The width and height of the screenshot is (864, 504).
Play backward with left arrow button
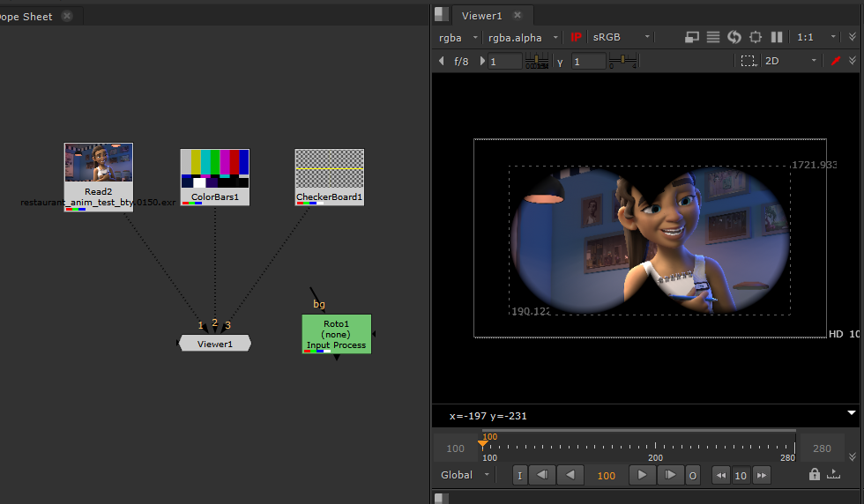point(570,475)
